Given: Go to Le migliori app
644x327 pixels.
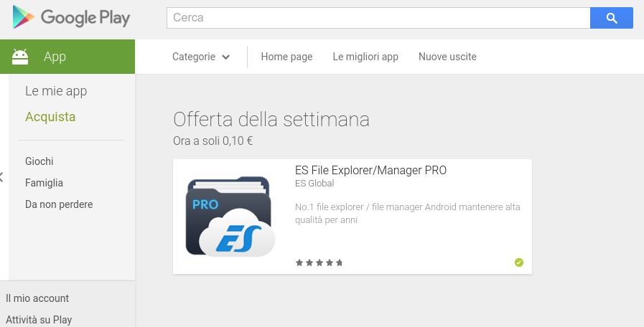Looking at the screenshot, I should [x=365, y=57].
